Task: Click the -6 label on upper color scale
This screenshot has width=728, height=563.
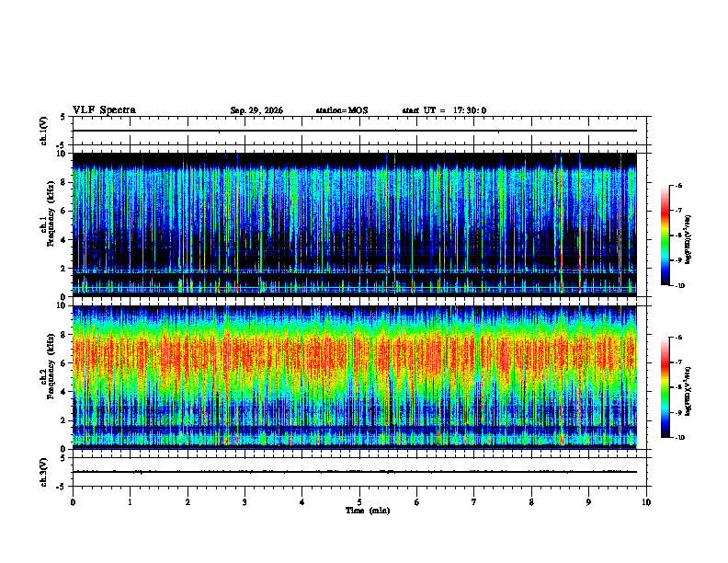Action: pos(679,185)
